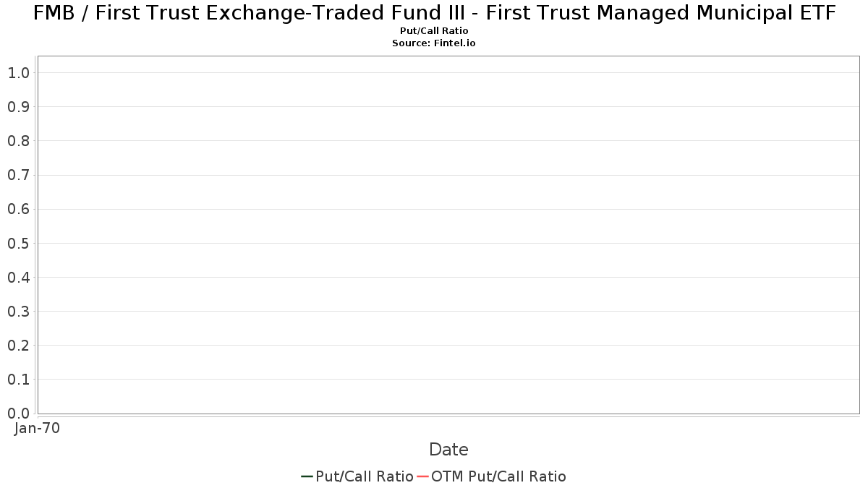Click the 0.4 y-axis label
868x488 pixels.
tap(18, 277)
